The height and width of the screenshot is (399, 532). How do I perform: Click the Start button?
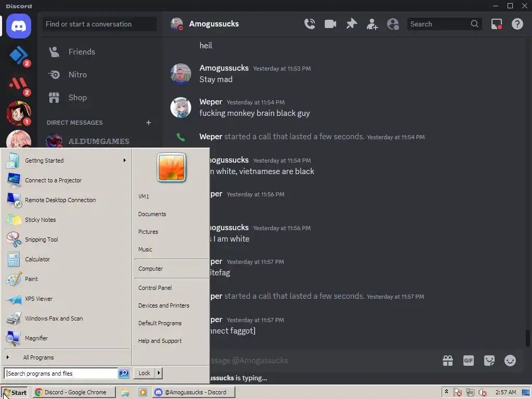pos(14,393)
